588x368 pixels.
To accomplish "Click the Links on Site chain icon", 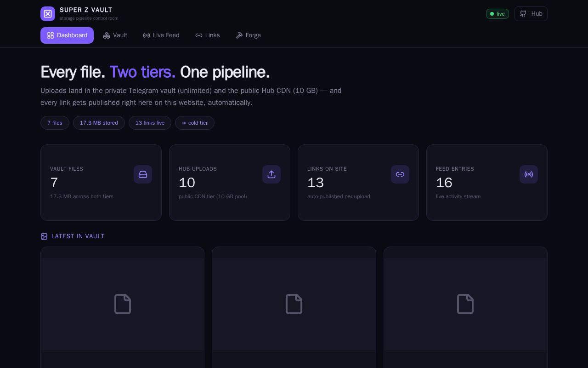I will click(400, 174).
